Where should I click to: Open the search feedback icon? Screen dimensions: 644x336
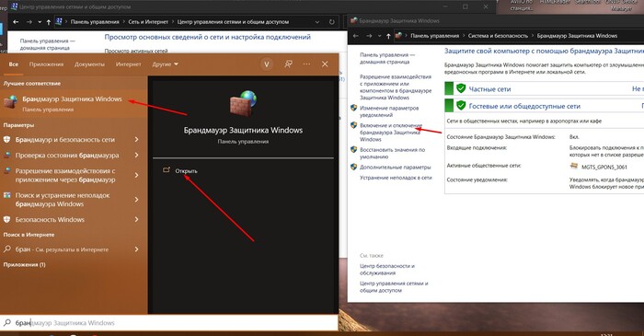(x=288, y=64)
